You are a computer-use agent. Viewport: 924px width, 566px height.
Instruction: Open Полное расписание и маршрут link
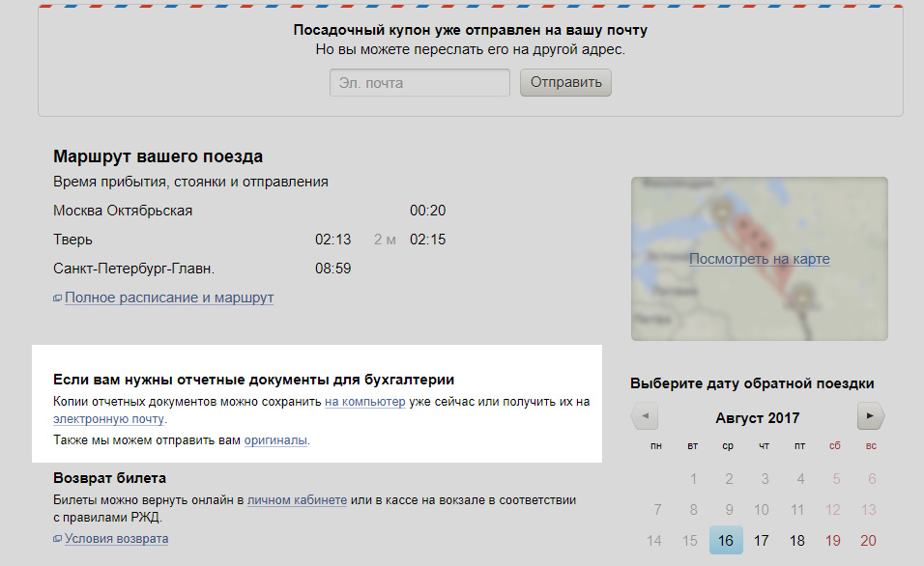click(169, 297)
